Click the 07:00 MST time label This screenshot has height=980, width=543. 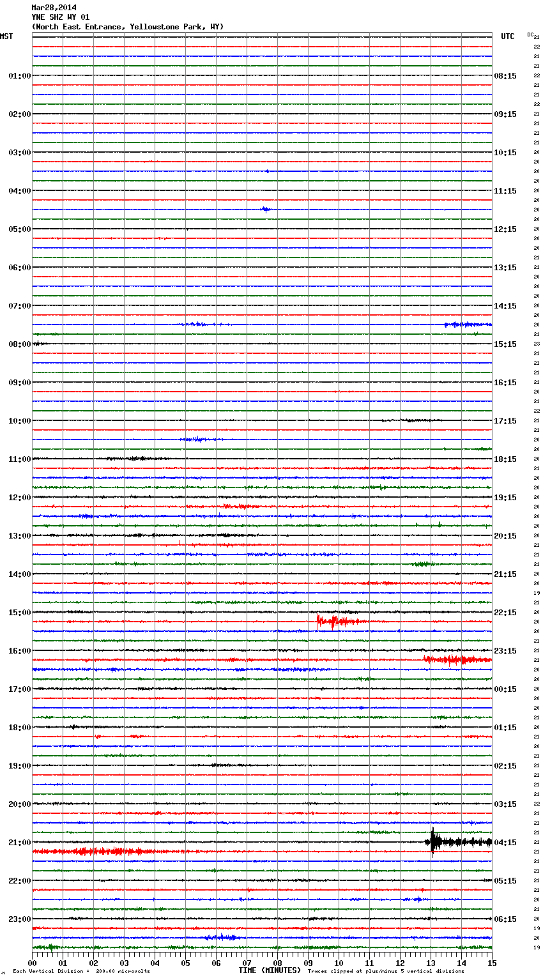20,306
